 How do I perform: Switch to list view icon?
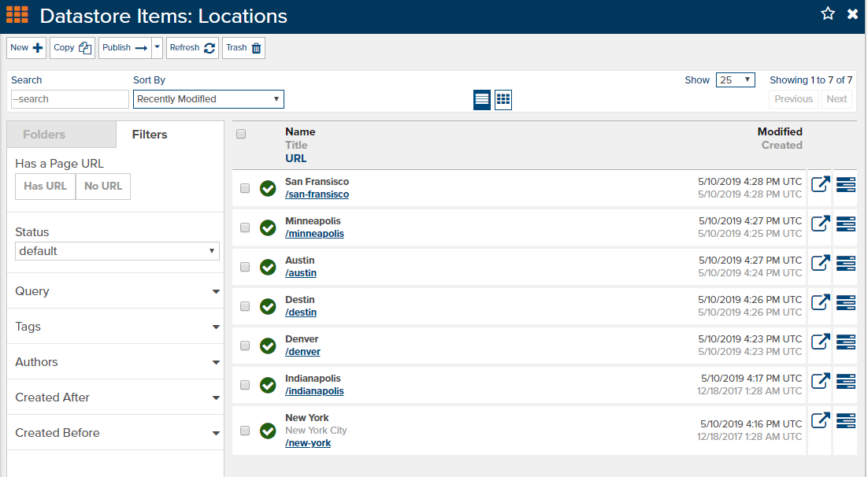[481, 100]
